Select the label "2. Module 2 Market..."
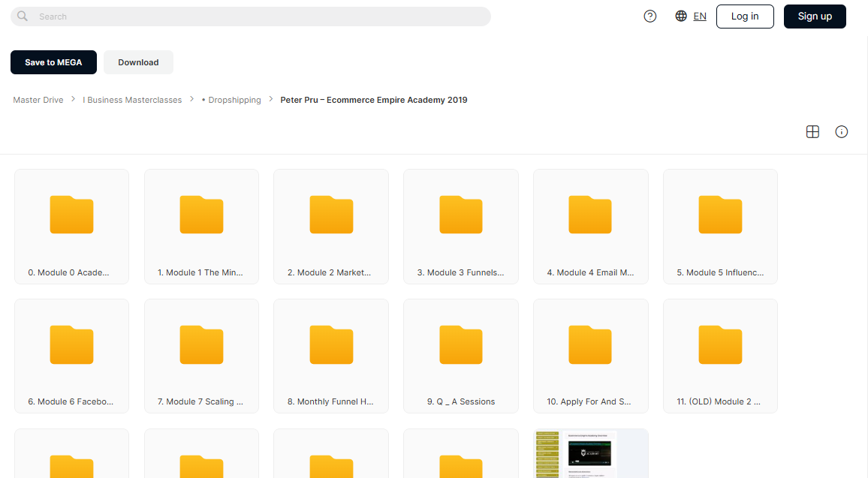 330,272
